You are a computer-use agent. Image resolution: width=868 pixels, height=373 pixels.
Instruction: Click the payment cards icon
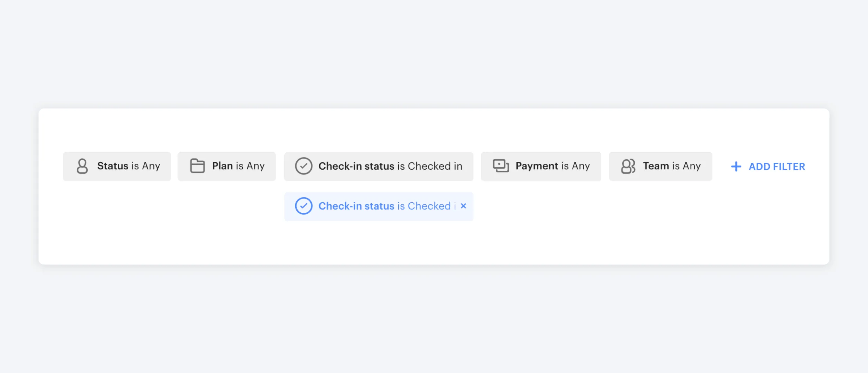(501, 166)
